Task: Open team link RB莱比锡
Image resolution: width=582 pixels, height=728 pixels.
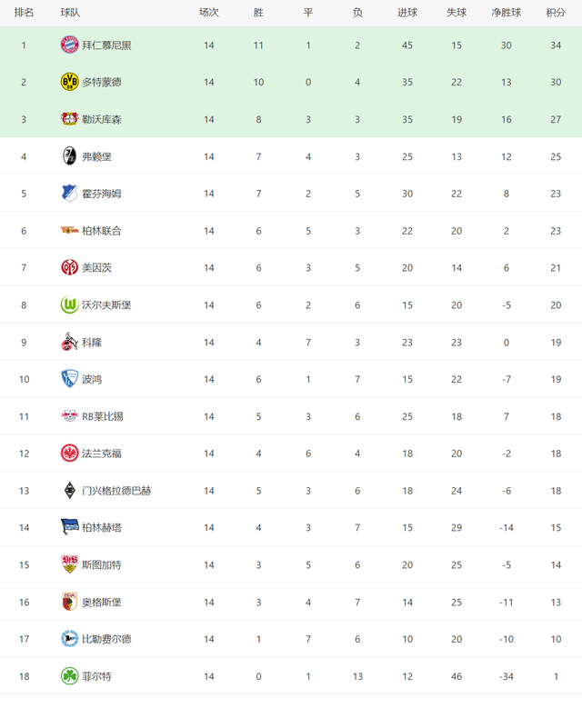Action: point(103,416)
